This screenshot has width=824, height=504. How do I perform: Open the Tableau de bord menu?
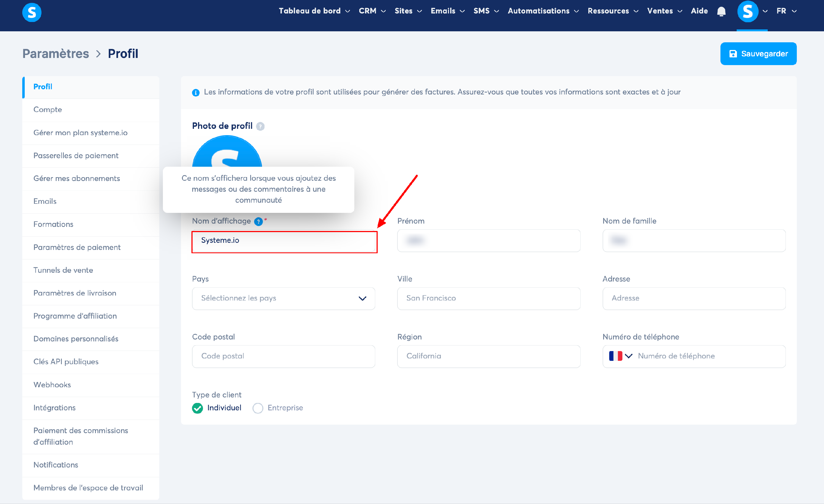point(314,11)
